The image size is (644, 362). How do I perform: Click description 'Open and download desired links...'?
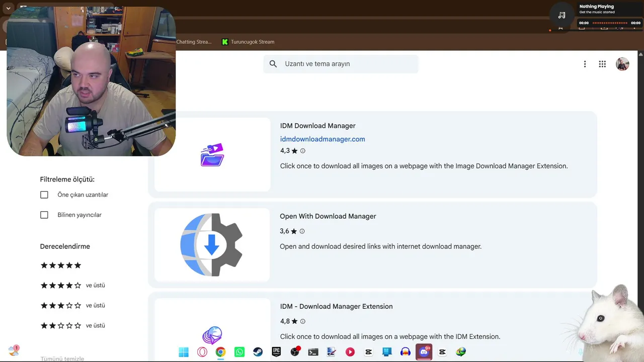381,246
